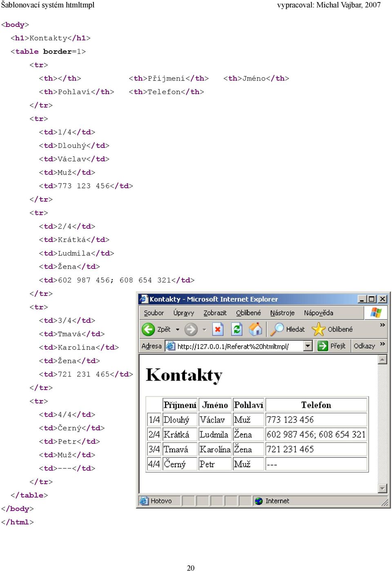Click the Přejít green go arrow

(323, 346)
